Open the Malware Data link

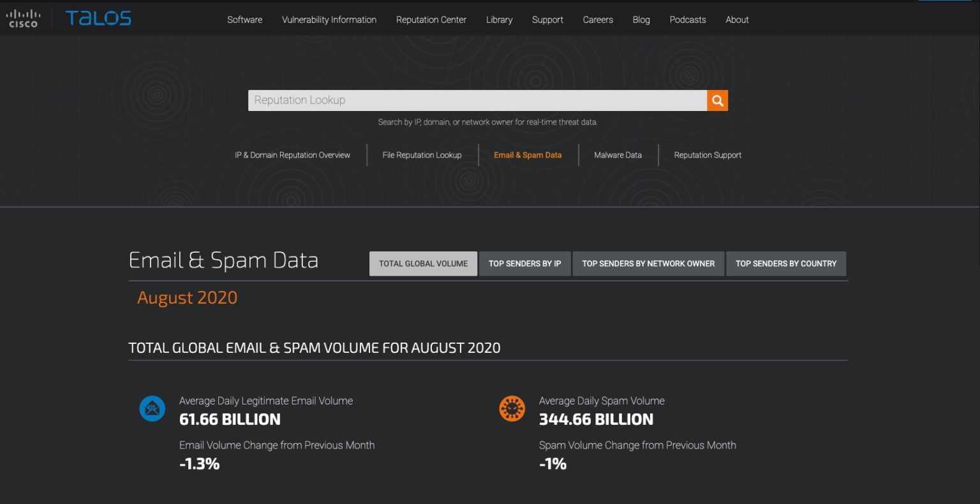tap(618, 155)
